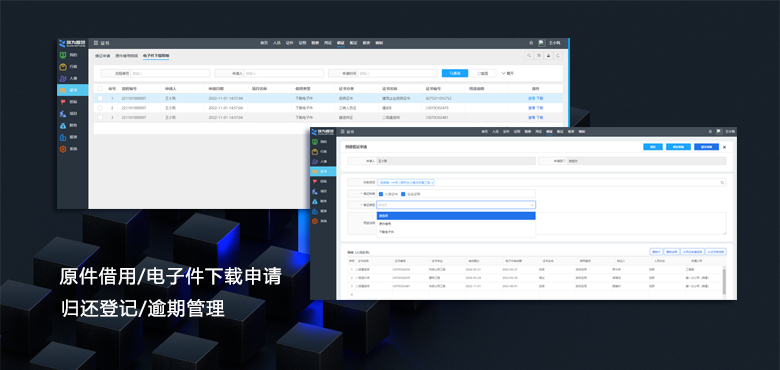Open 财务 in the front window sidebar
The height and width of the screenshot is (370, 780).
[323, 201]
